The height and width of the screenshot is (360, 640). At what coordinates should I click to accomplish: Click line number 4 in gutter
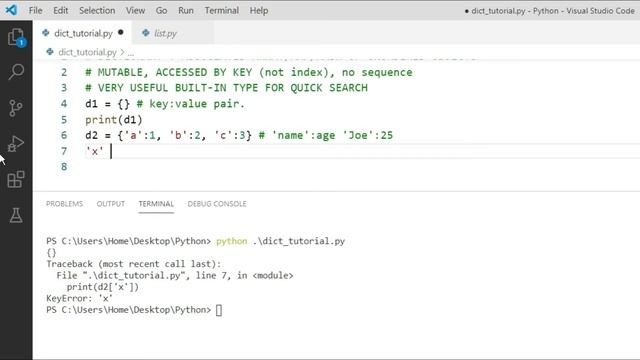(64, 104)
